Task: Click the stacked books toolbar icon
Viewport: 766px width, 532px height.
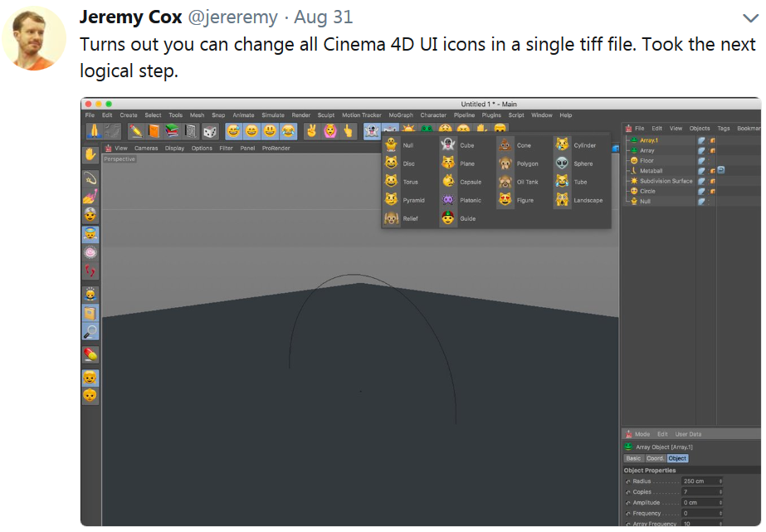Action: [x=172, y=131]
